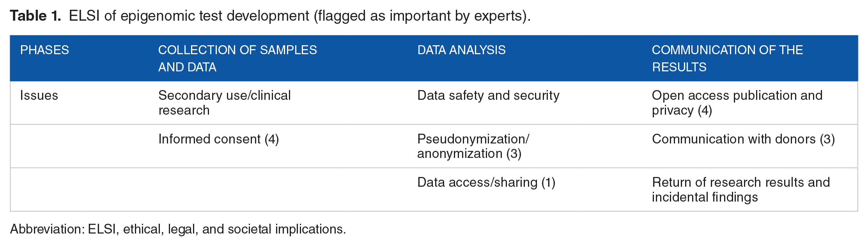Image resolution: width=868 pixels, height=246 pixels.
Task: Click the empty Phases cell beside "Informed consent (4)"
Action: click(x=78, y=146)
